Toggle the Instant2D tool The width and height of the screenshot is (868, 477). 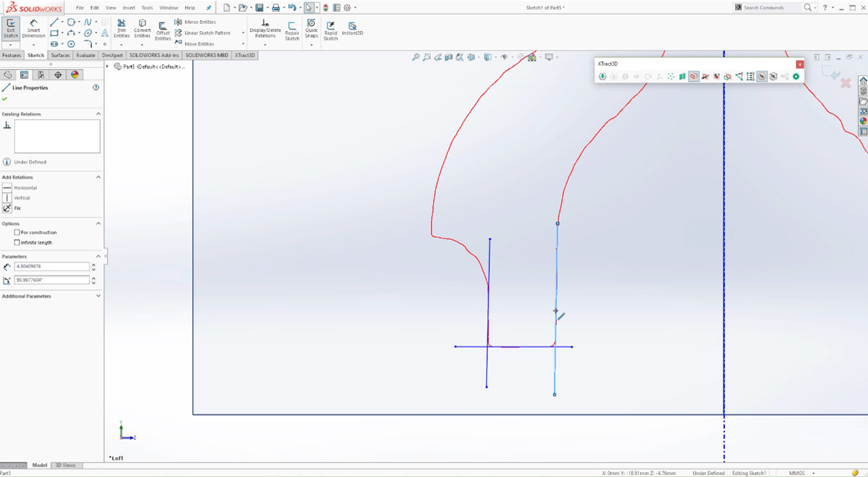point(352,29)
